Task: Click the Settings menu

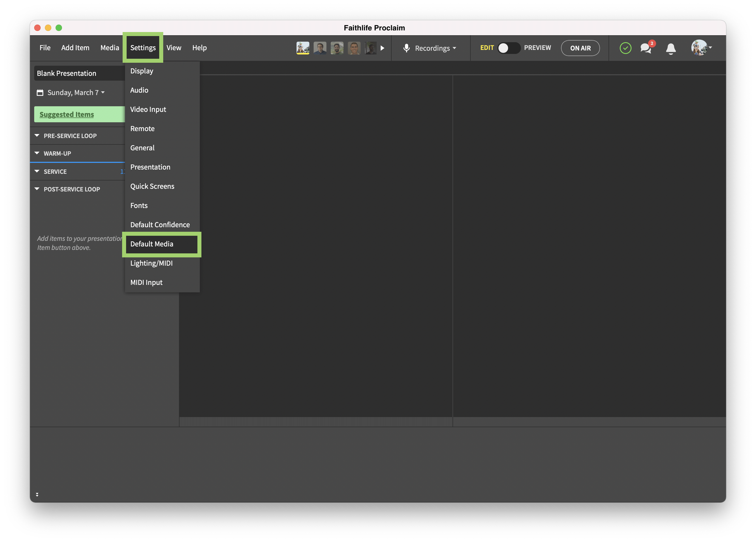Action: tap(143, 48)
